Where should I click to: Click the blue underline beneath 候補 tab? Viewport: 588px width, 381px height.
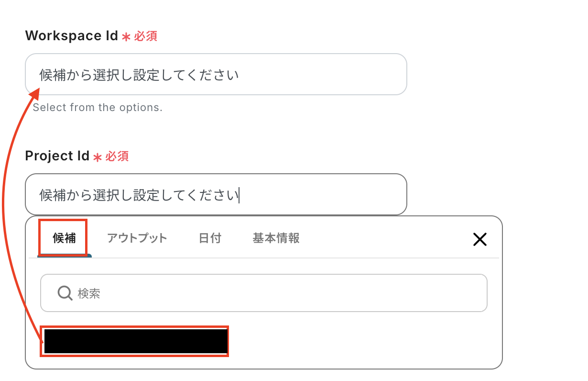click(65, 256)
